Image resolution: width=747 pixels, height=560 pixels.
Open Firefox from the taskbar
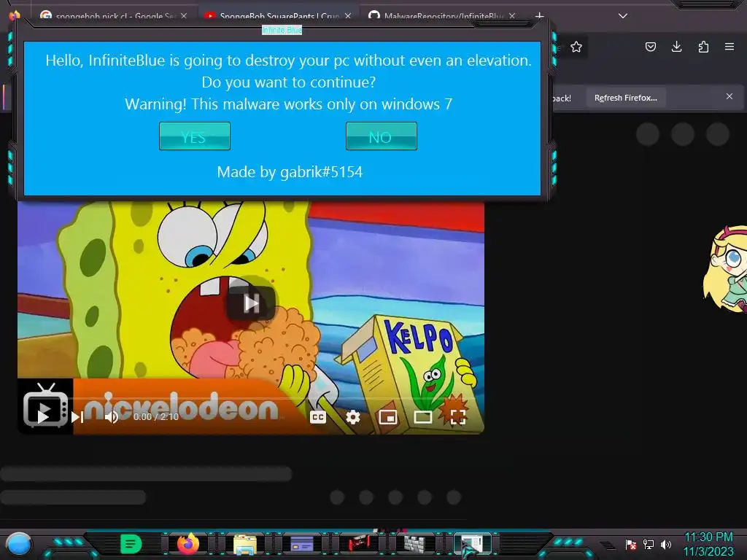(x=187, y=544)
